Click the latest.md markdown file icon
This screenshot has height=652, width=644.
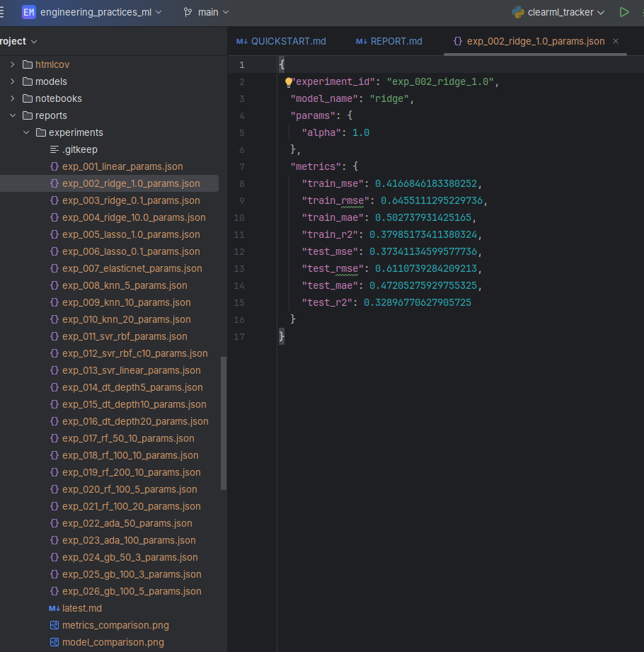click(54, 608)
